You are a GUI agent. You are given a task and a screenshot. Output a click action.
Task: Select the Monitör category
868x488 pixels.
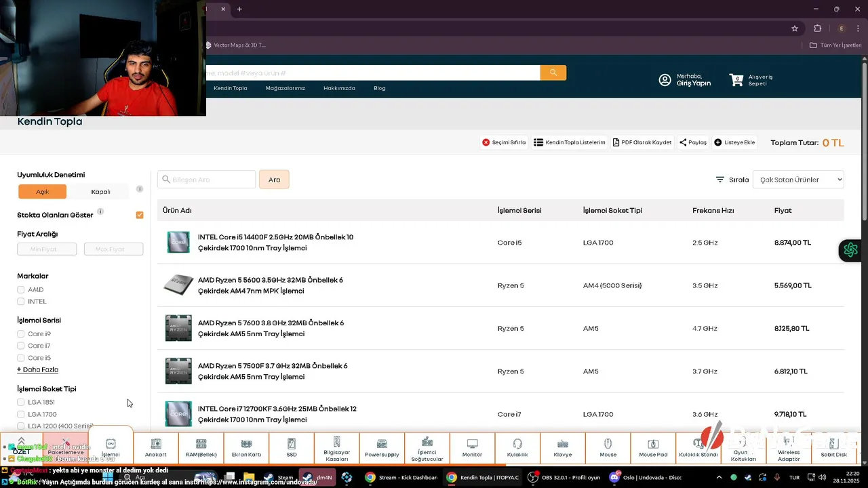click(x=473, y=448)
